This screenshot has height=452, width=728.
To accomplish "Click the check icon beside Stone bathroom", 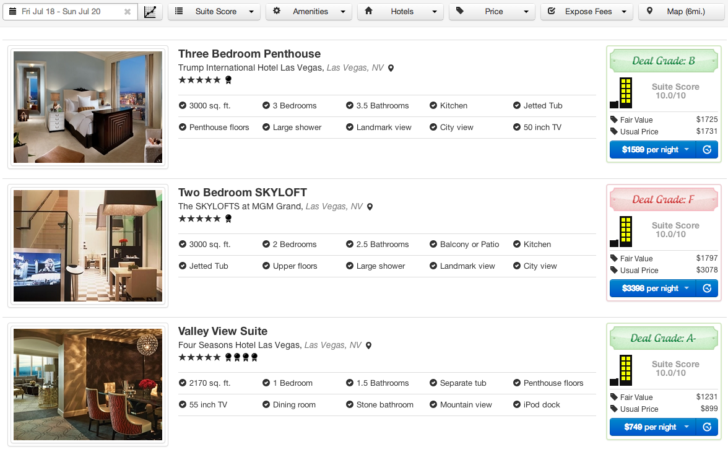I will (350, 405).
